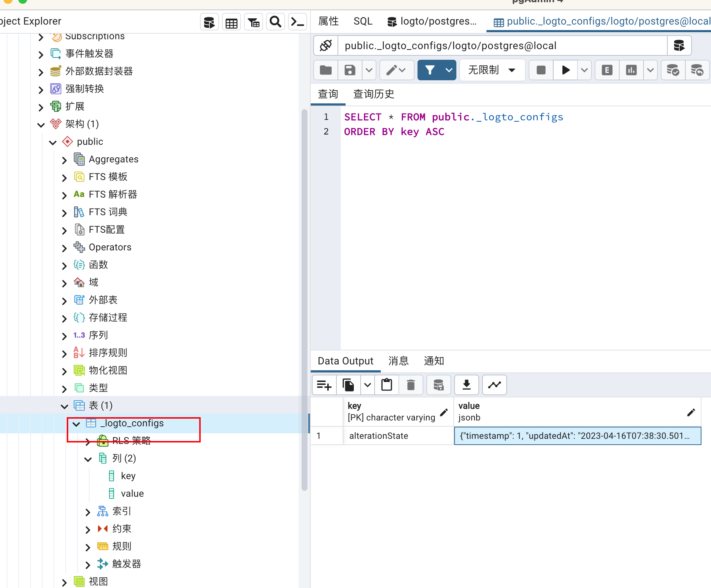Select the alterationState key cell
Viewport: 711px width, 588px height.
click(398, 436)
